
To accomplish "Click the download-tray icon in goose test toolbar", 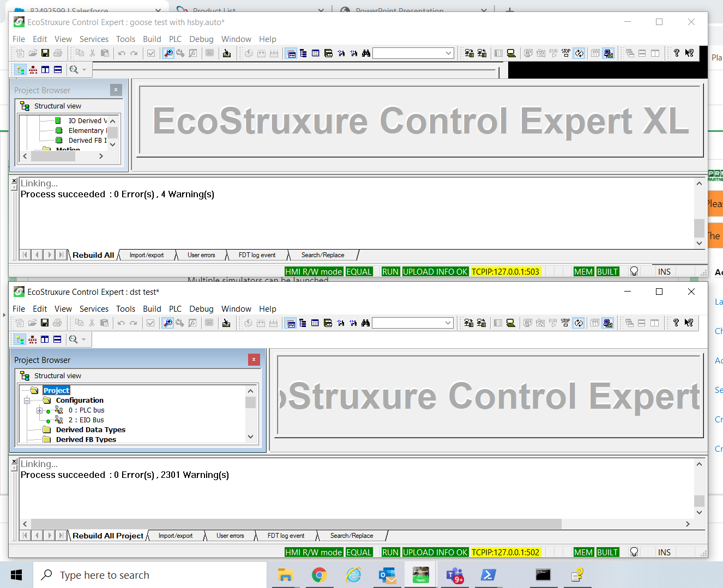I will coord(227,53).
